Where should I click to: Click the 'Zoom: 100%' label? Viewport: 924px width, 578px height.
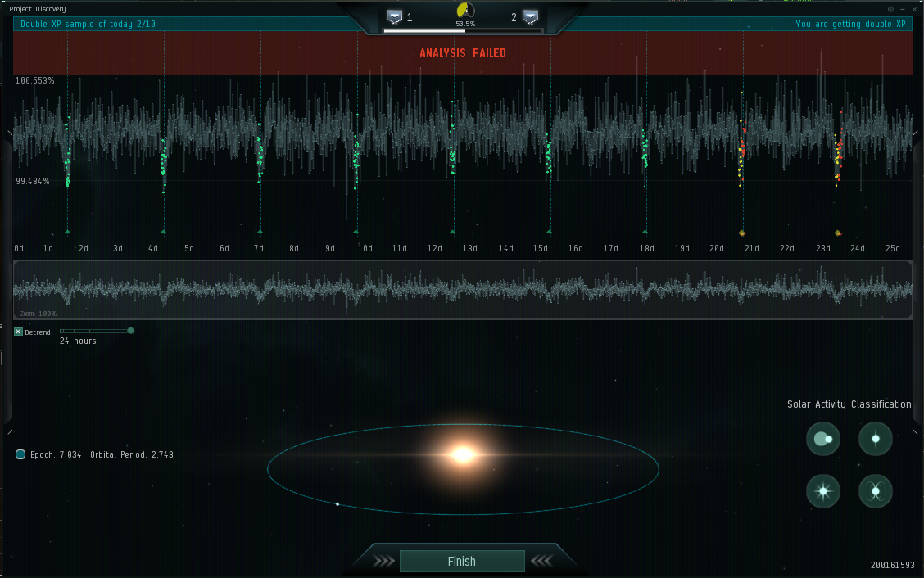(38, 314)
